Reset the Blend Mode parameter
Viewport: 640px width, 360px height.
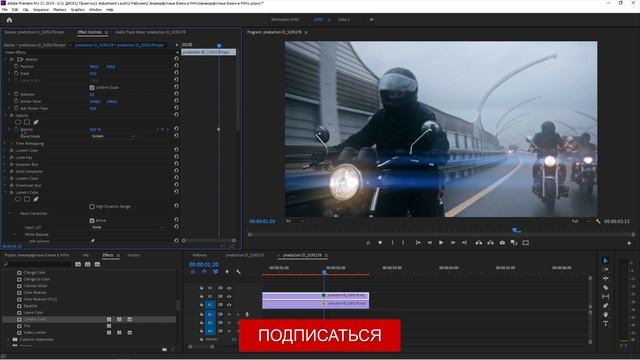[176, 136]
